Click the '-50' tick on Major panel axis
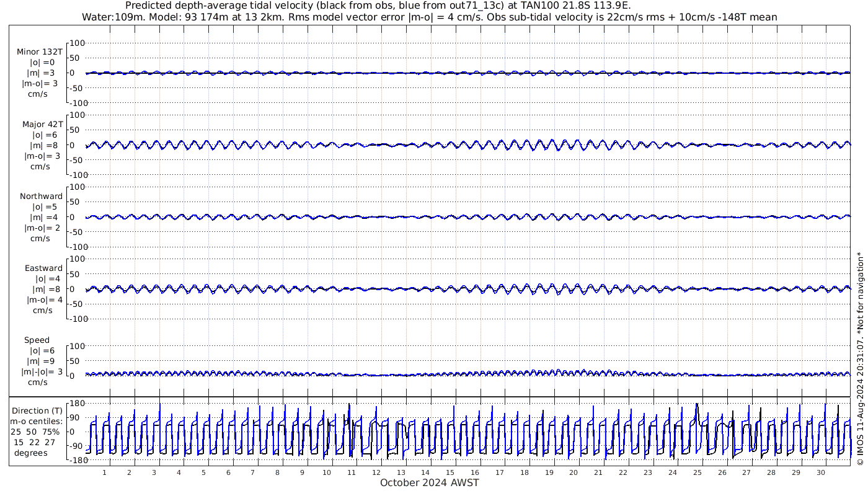The width and height of the screenshot is (868, 496). click(x=77, y=160)
